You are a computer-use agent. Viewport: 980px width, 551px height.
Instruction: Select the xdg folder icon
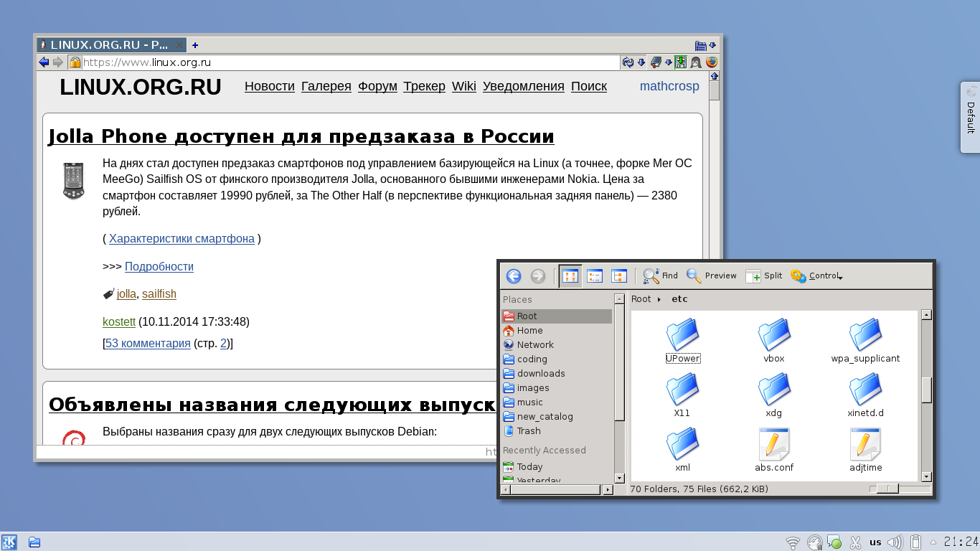coord(774,389)
